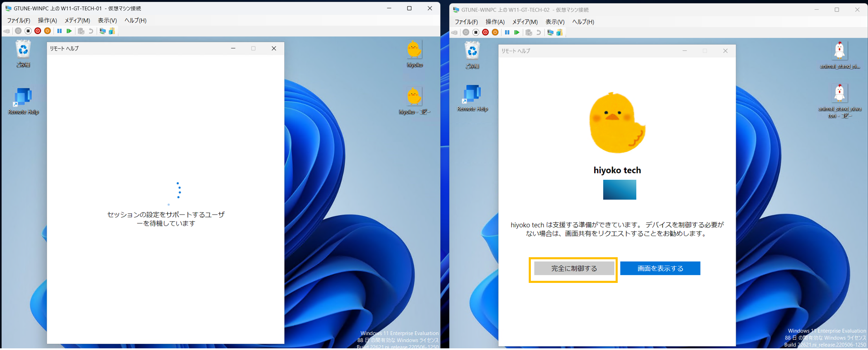Open ファイル(F) menu in TECH-01 window
This screenshot has height=350, width=868.
tap(19, 20)
